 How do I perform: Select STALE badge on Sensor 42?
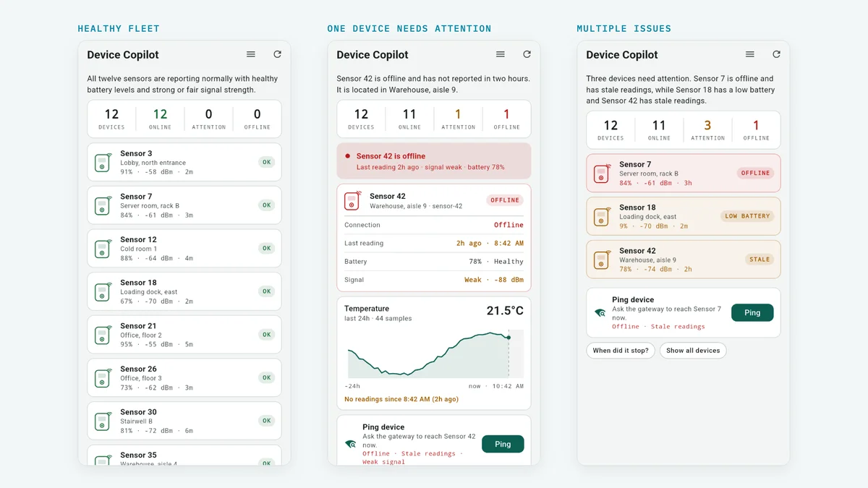pyautogui.click(x=759, y=259)
